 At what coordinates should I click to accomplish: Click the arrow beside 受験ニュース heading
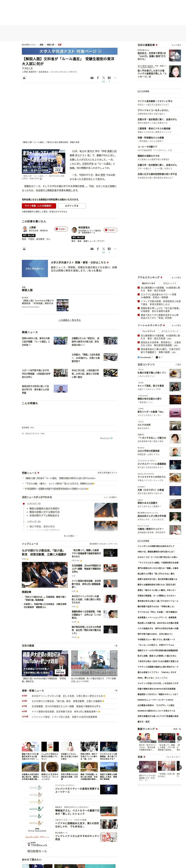pos(38,472)
